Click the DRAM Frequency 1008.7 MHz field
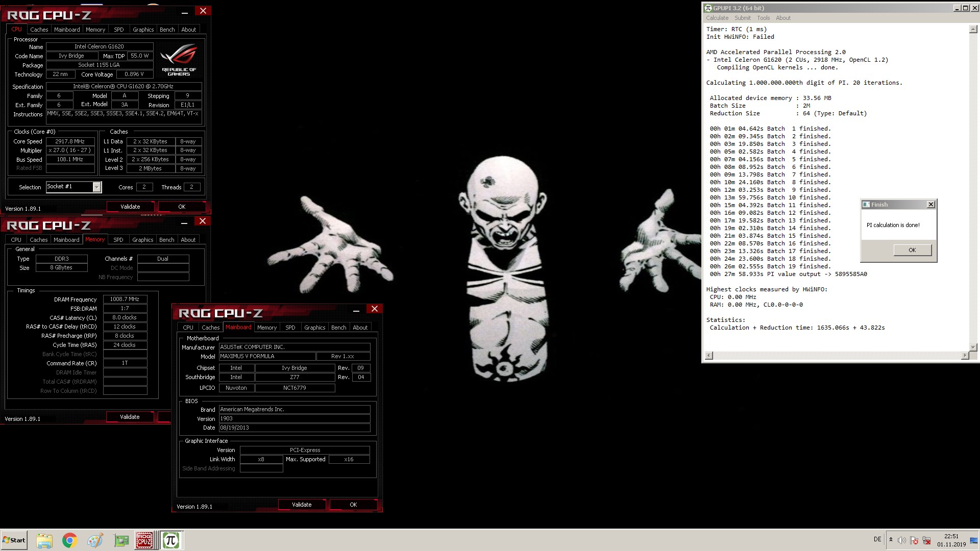The height and width of the screenshot is (551, 980). [x=125, y=299]
